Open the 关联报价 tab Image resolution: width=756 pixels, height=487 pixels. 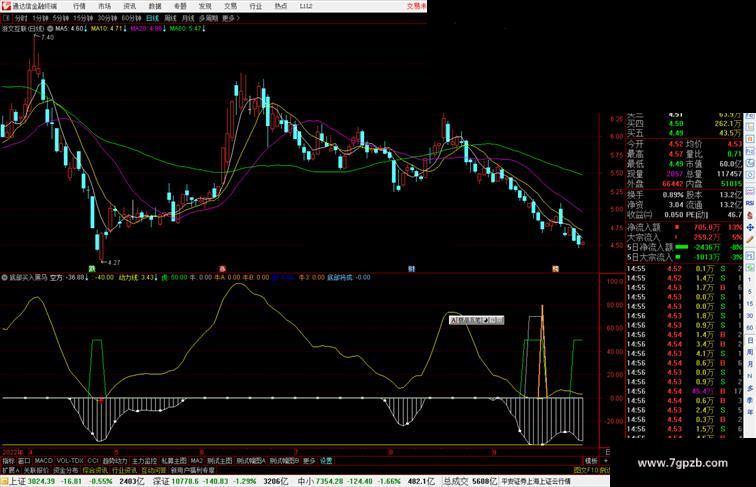[36, 470]
